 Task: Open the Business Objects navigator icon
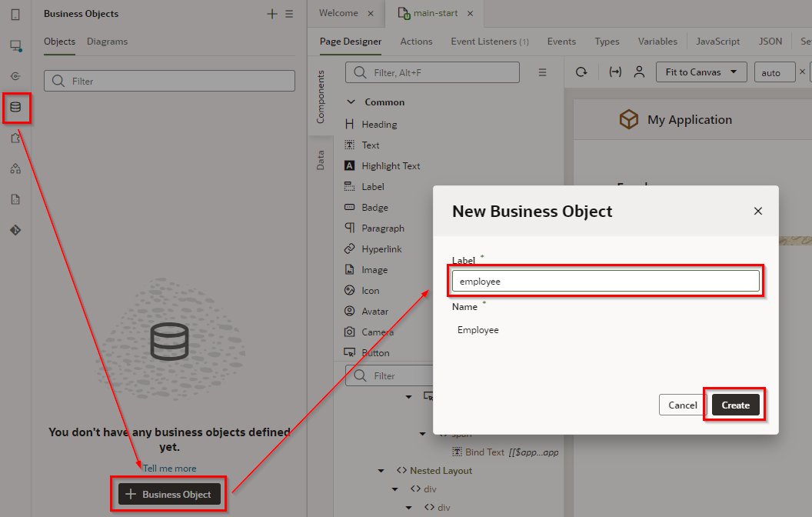[15, 107]
